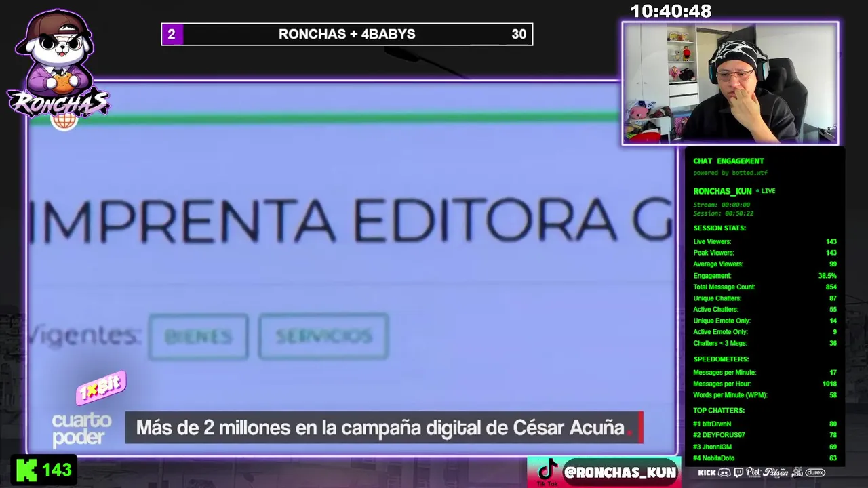Click the Stream: 00:00:00 timer

coord(722,205)
